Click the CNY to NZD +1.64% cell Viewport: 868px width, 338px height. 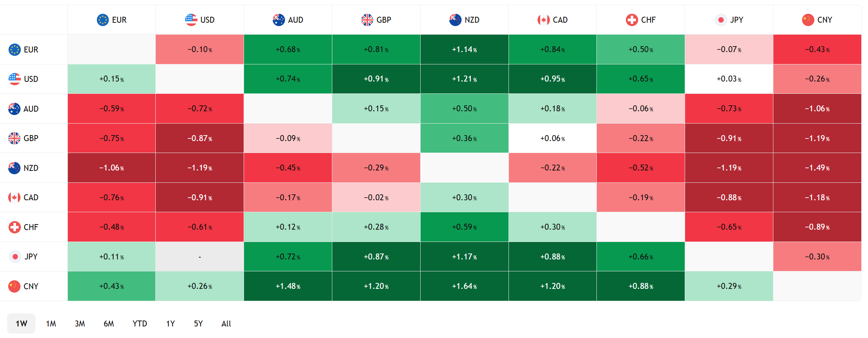tap(464, 286)
